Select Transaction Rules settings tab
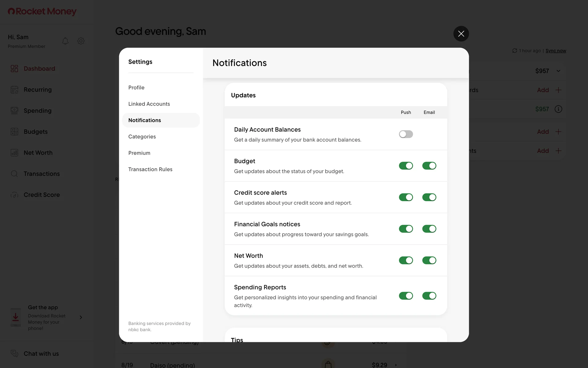 [x=150, y=169]
